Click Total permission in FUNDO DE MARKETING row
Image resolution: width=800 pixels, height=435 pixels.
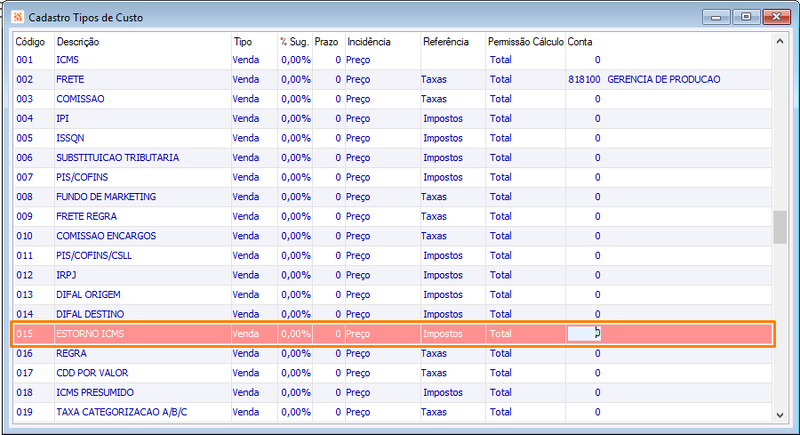point(501,197)
